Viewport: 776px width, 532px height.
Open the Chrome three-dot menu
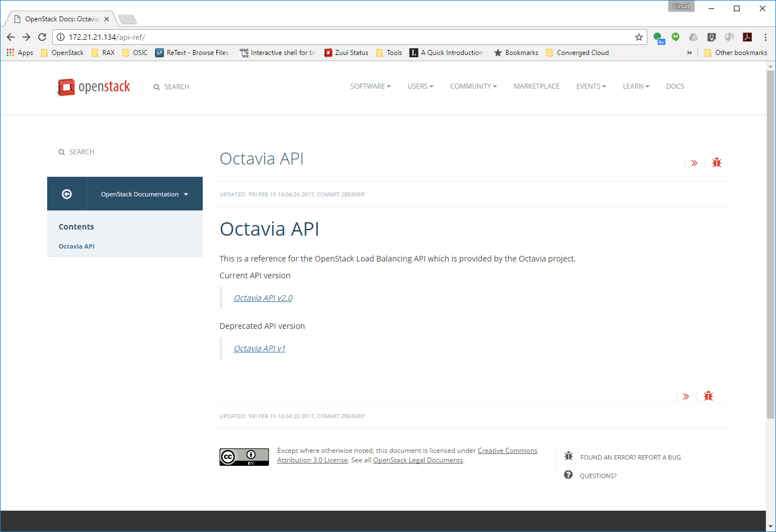point(765,37)
